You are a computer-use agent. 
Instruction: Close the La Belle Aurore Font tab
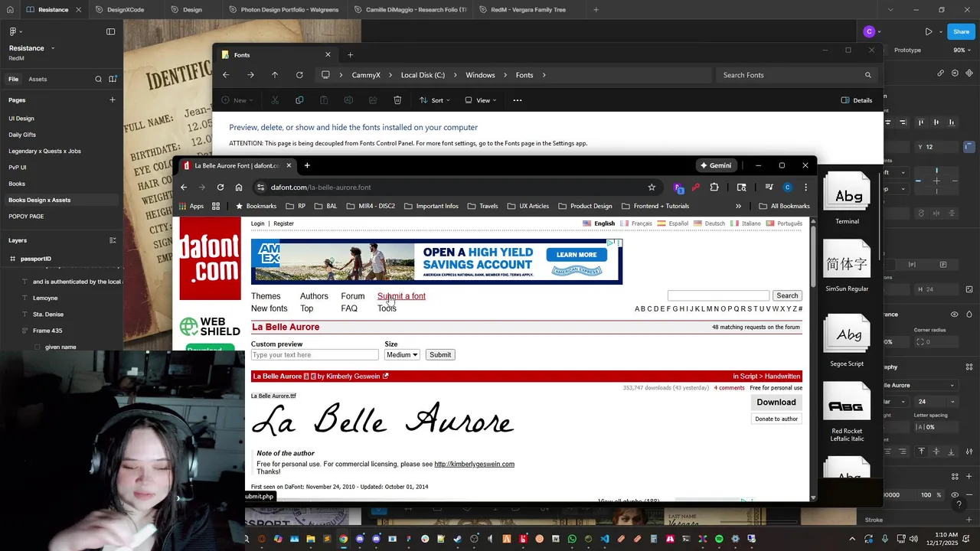point(289,165)
